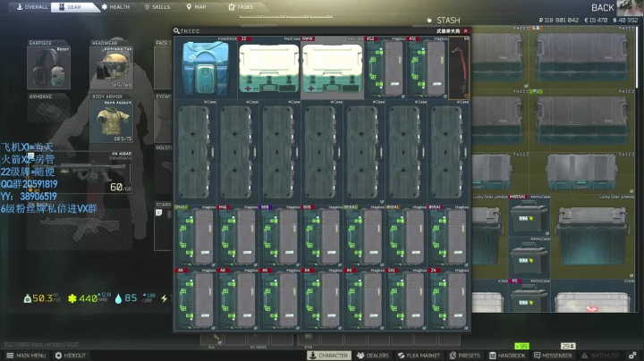Switch to the TASKS tab
This screenshot has width=644, height=361.
pos(241,7)
